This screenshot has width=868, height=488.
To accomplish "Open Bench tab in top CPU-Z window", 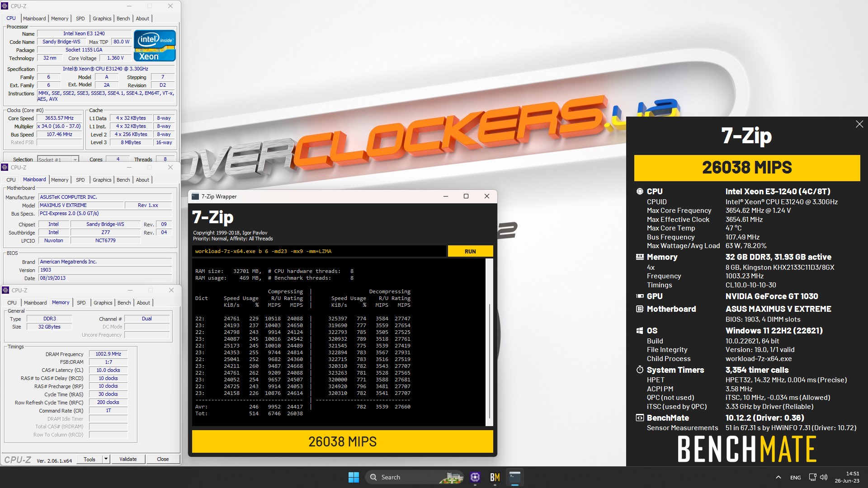I will point(123,19).
